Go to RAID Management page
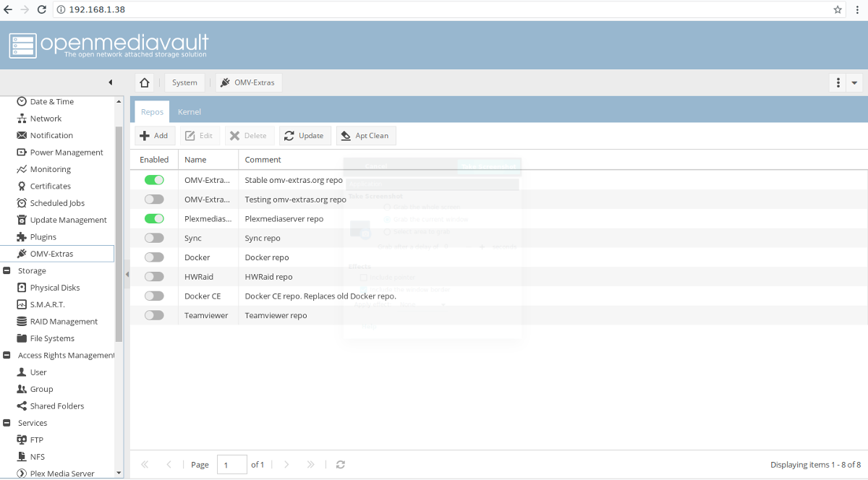Viewport: 868px width, 480px height. coord(64,322)
